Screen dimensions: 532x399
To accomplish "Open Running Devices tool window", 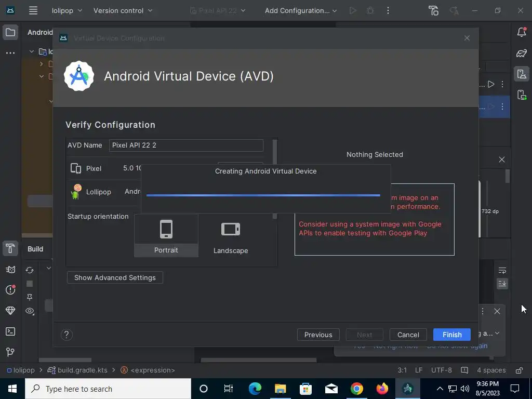I will 522,95.
